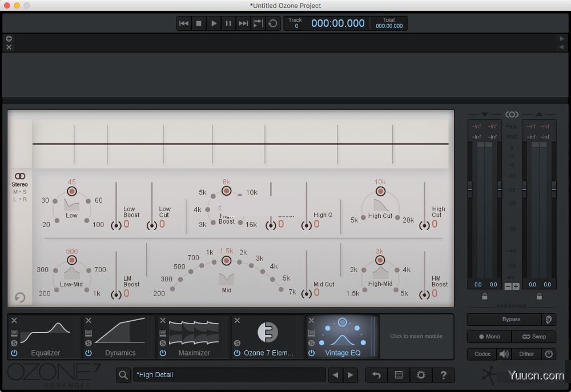Solo the Dynamics module
The image size is (571, 392).
pos(89,343)
